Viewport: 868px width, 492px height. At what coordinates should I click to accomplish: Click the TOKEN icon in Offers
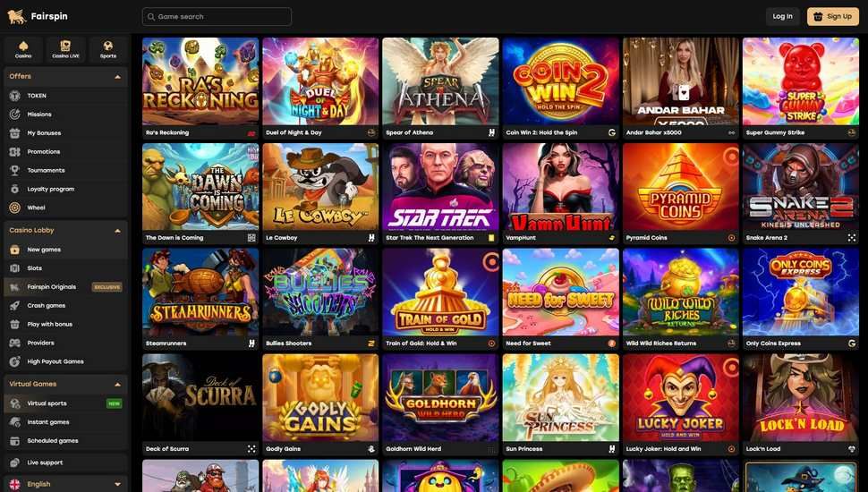pos(15,96)
